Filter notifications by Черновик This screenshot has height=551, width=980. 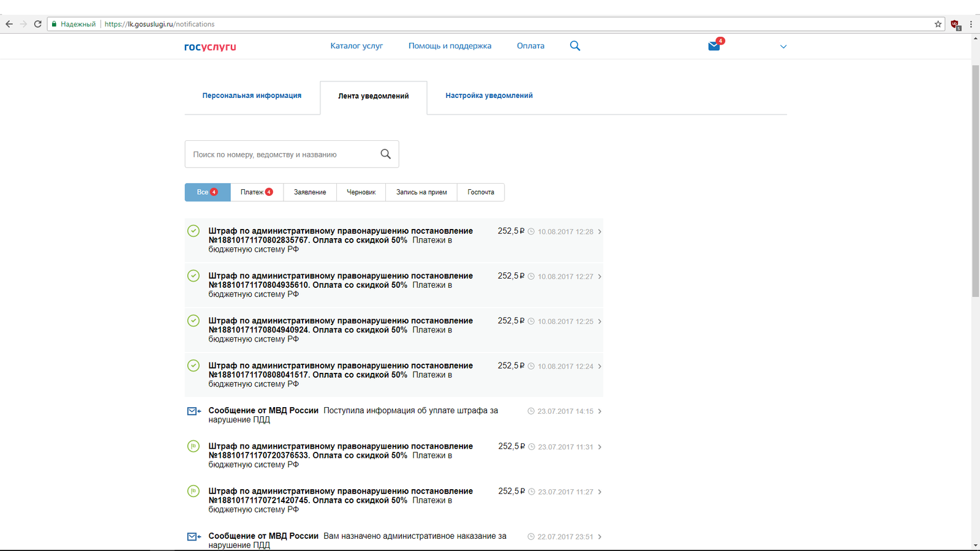pyautogui.click(x=361, y=192)
